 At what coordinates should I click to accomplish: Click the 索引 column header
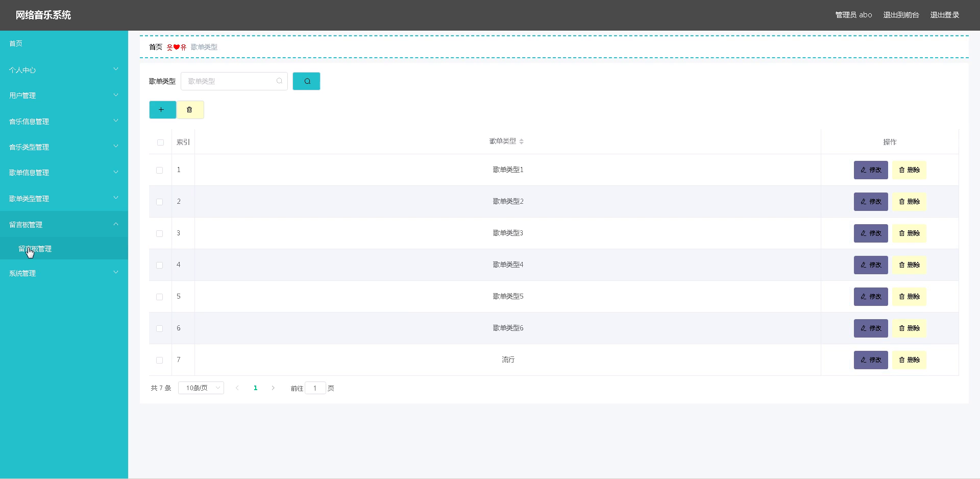183,142
